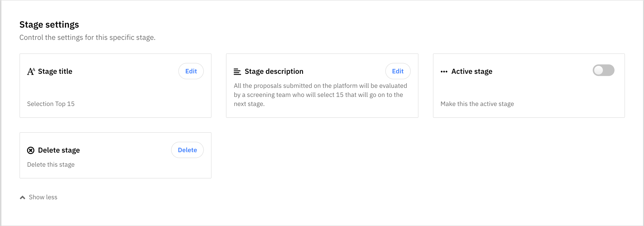644x226 pixels.
Task: Toggle the Active stage switch on
Action: [x=603, y=70]
